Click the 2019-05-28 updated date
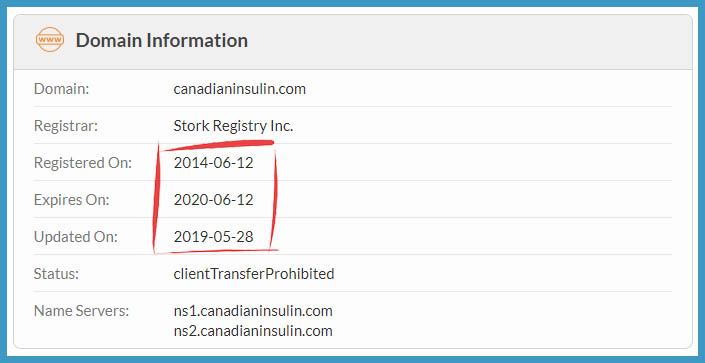This screenshot has width=705, height=363. [x=214, y=237]
